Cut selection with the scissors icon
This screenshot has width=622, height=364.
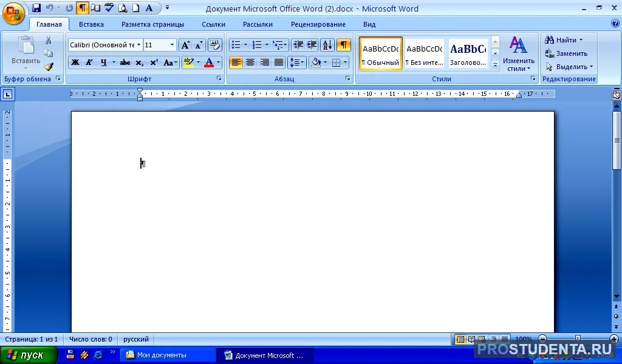click(x=49, y=40)
